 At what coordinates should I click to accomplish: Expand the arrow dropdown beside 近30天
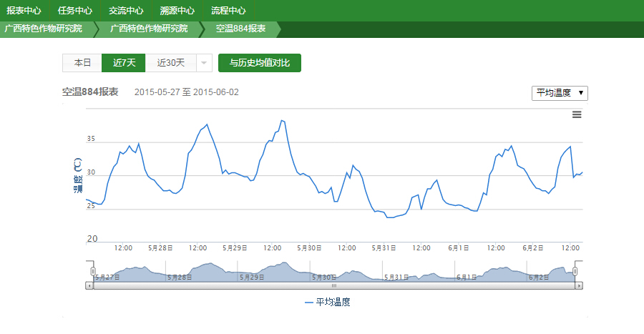tap(204, 63)
